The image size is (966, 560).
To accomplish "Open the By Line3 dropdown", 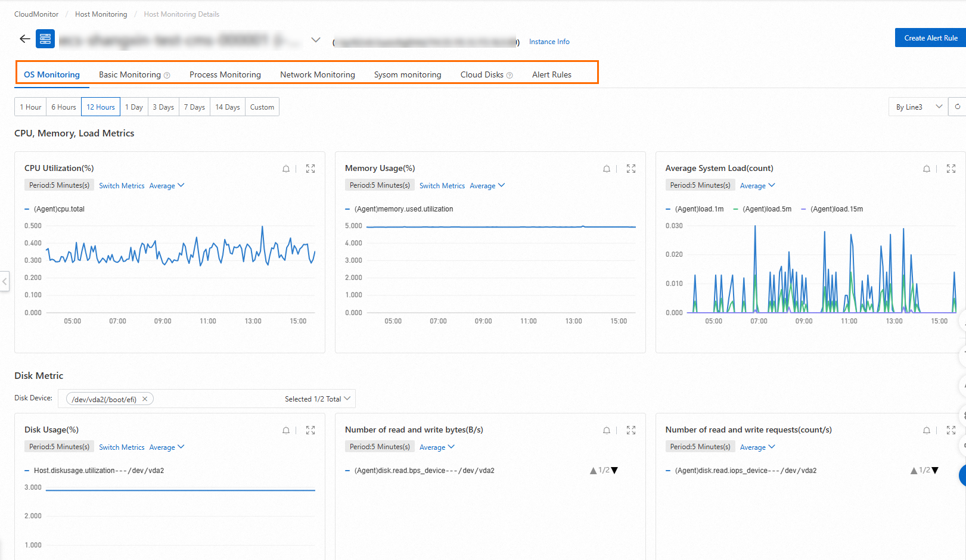I will 917,106.
